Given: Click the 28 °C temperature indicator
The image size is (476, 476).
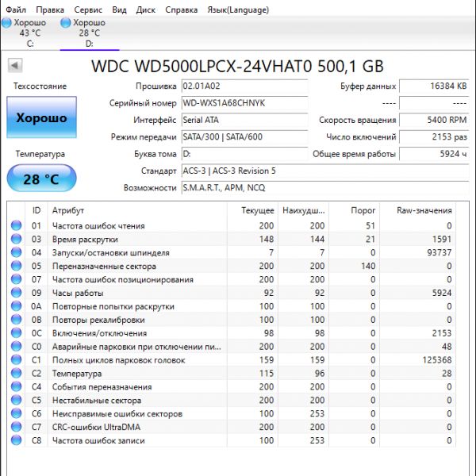Looking at the screenshot, I should [x=41, y=179].
